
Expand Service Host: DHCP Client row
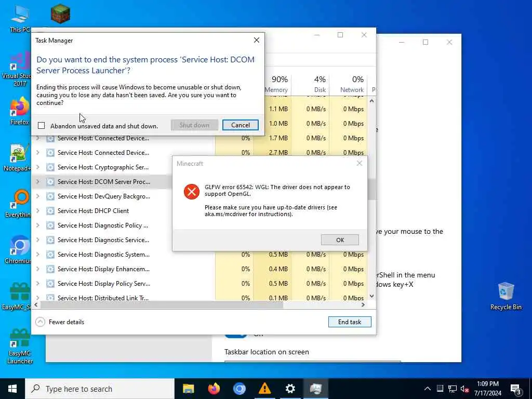click(37, 211)
